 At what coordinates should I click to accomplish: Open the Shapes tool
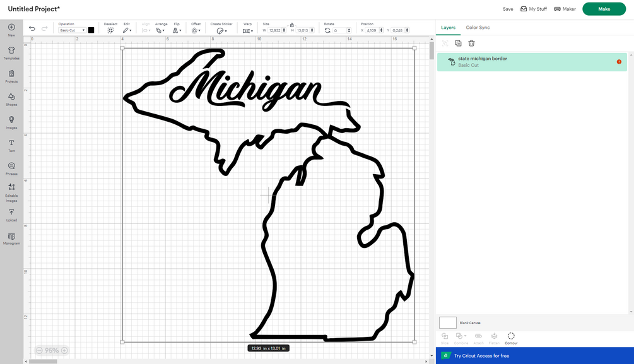point(11,99)
